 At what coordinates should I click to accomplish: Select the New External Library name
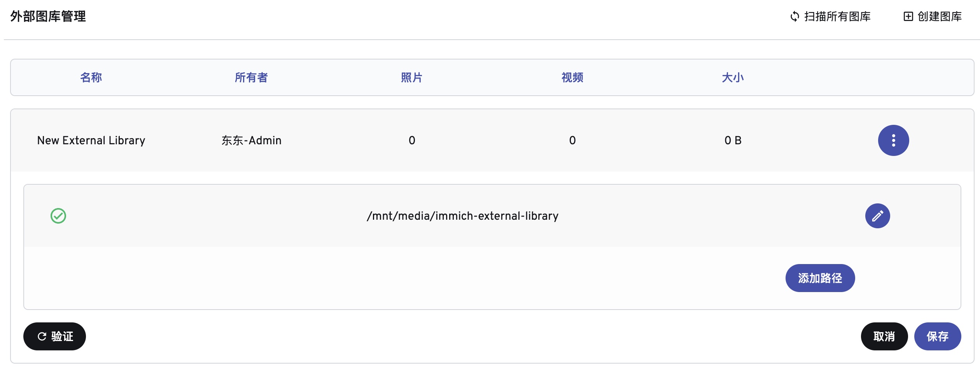coord(91,140)
